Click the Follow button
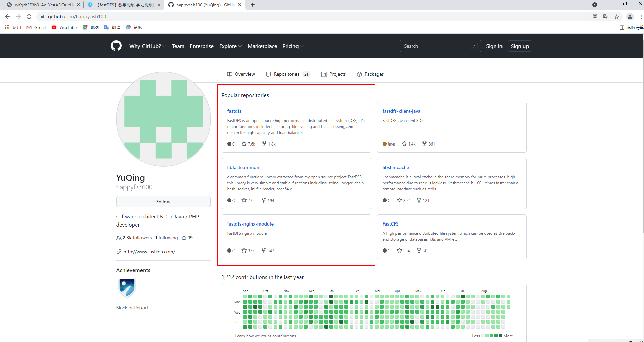 coord(163,202)
